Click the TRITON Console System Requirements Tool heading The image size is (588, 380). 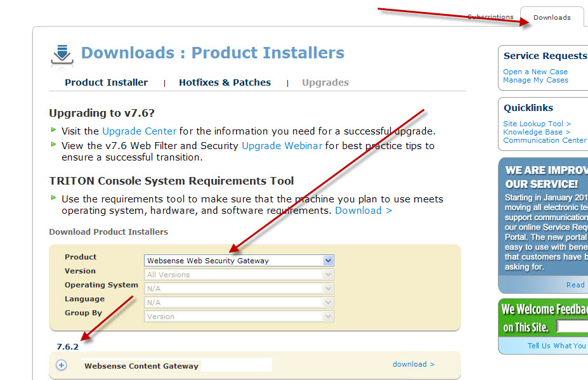[171, 181]
